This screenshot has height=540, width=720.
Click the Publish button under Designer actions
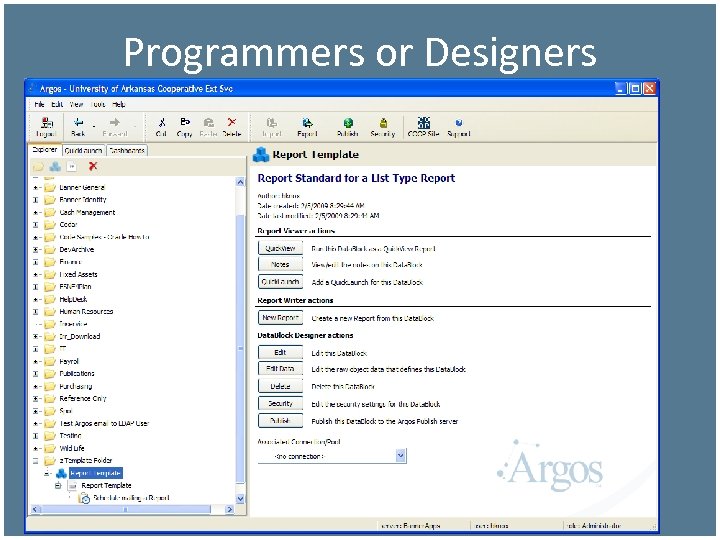pos(280,421)
